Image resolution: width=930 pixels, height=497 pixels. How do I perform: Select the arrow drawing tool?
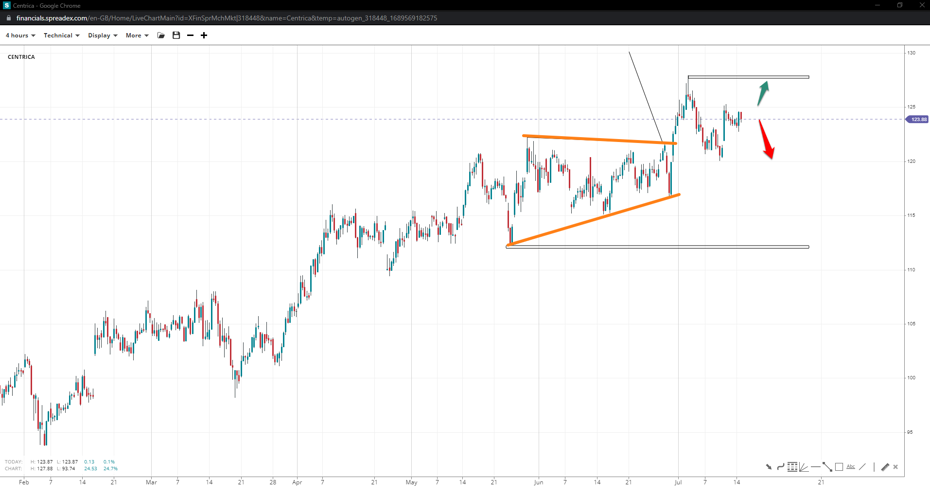pyautogui.click(x=769, y=467)
